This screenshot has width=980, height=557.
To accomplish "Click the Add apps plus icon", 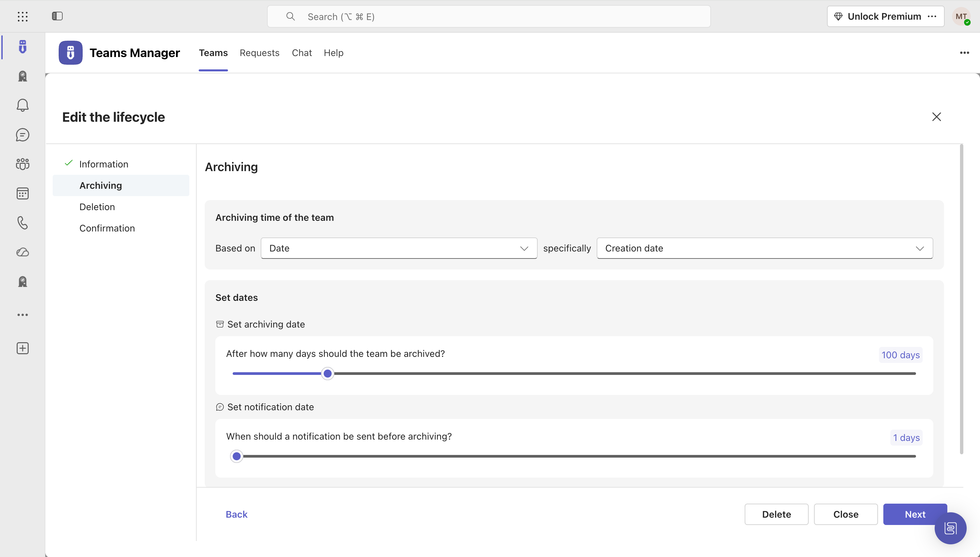I will coord(23,348).
